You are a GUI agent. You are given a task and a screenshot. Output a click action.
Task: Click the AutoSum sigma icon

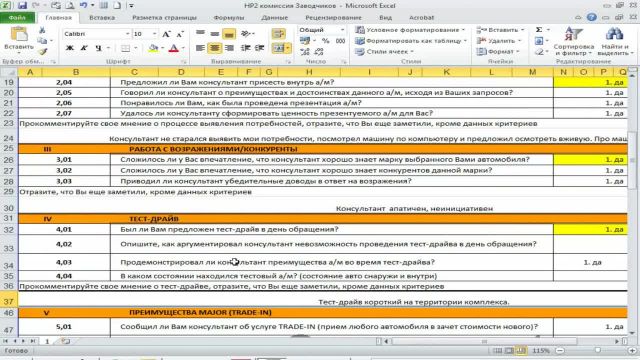(x=539, y=30)
